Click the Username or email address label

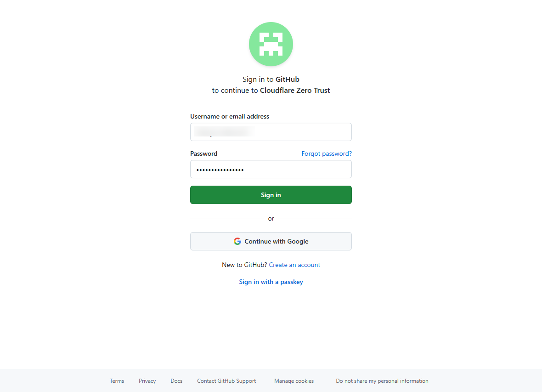(230, 116)
